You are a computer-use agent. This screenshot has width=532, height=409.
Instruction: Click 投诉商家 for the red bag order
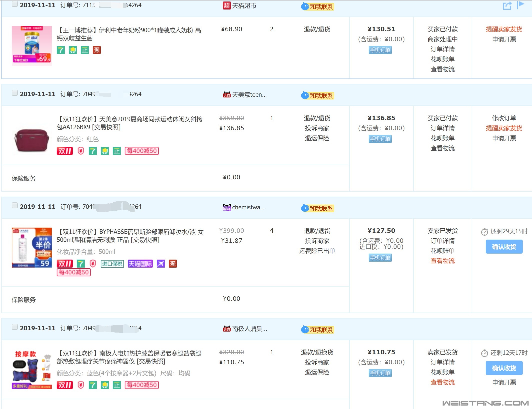317,128
